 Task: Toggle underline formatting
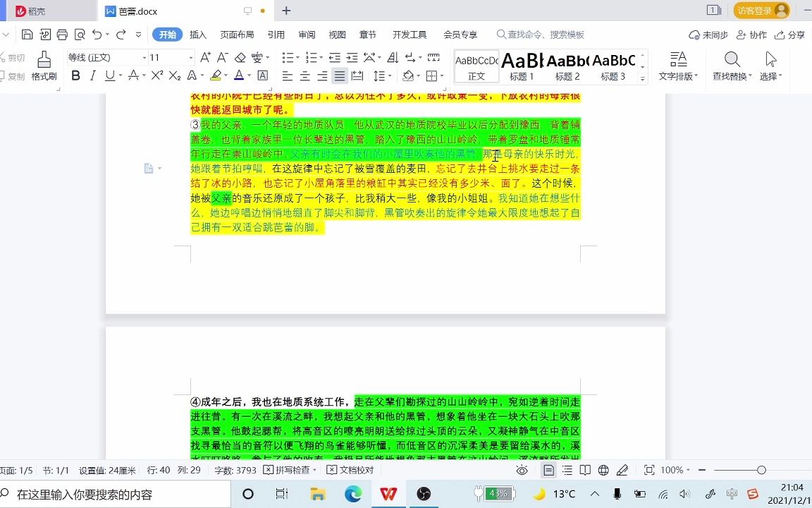pyautogui.click(x=111, y=75)
